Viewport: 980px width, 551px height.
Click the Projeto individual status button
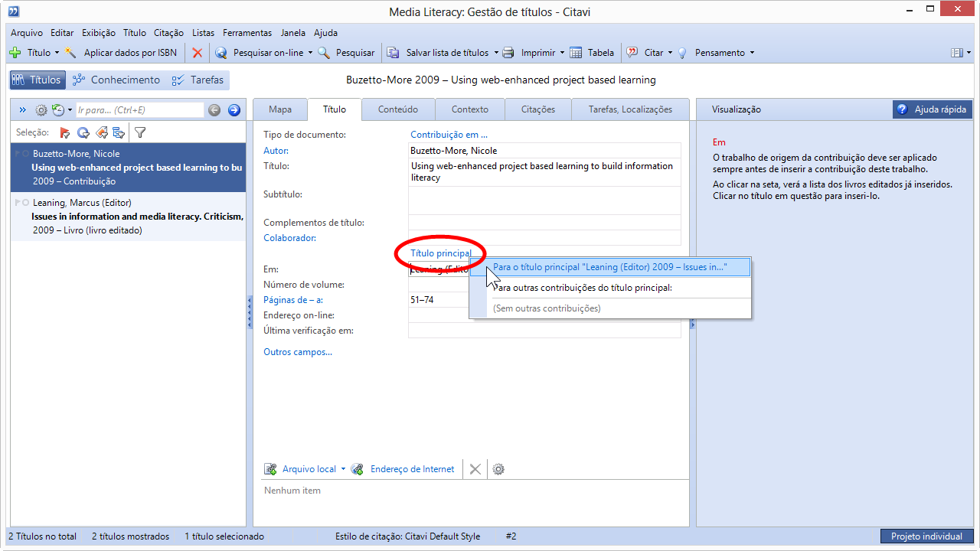926,536
